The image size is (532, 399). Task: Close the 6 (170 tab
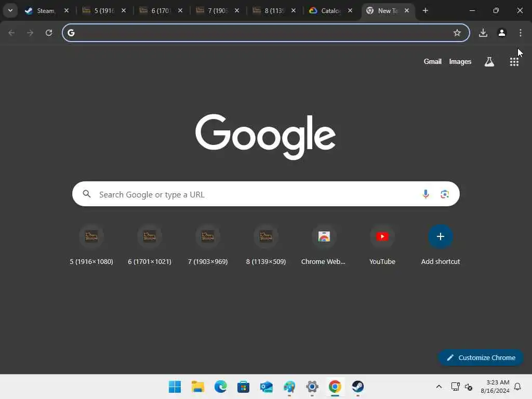(x=180, y=10)
